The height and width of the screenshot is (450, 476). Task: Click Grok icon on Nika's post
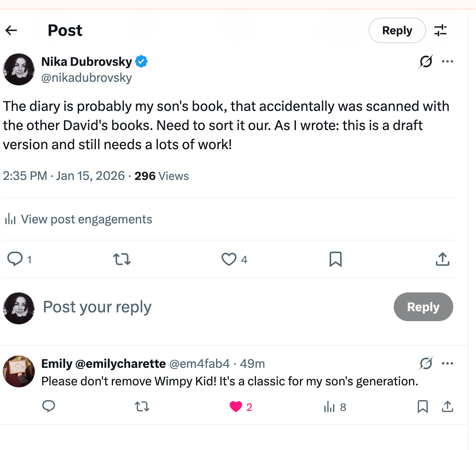pos(426,61)
